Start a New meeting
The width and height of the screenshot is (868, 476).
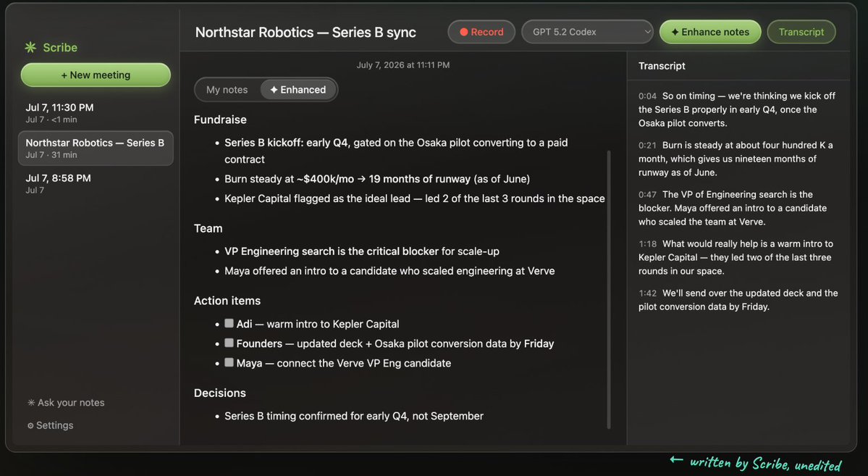(x=96, y=75)
